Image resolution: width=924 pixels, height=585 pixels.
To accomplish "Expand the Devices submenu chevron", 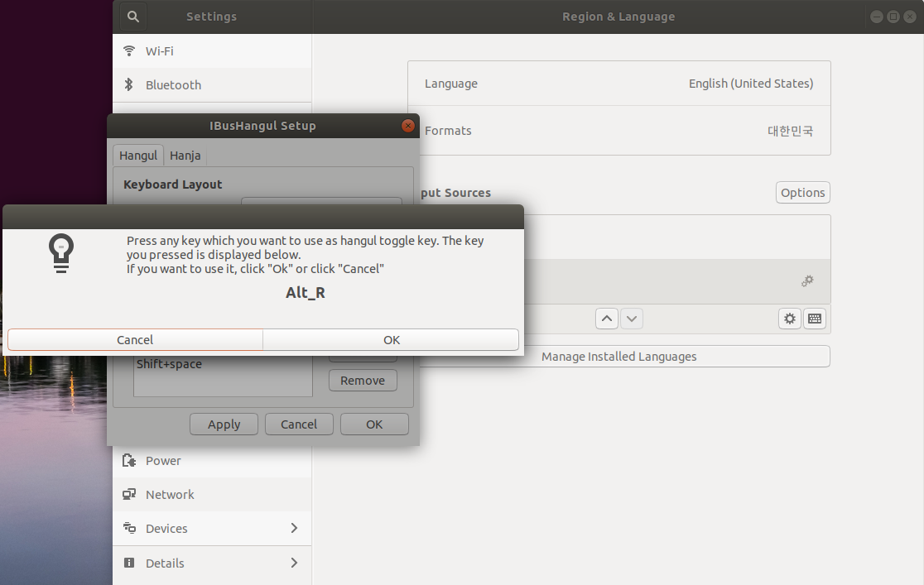I will tap(294, 528).
